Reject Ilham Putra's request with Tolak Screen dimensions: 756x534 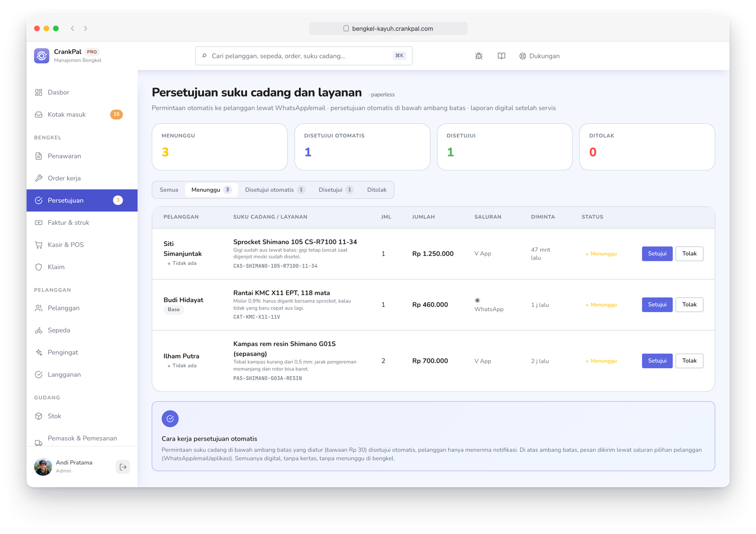click(x=689, y=361)
